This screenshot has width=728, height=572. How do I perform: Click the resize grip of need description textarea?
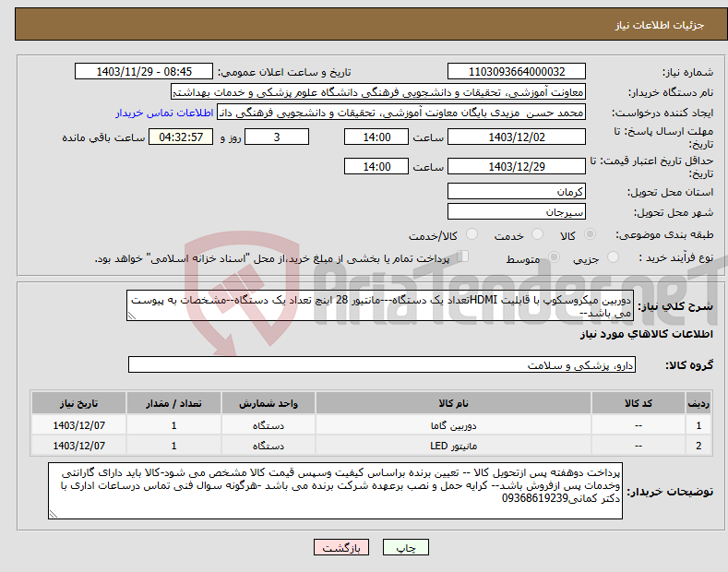132,316
